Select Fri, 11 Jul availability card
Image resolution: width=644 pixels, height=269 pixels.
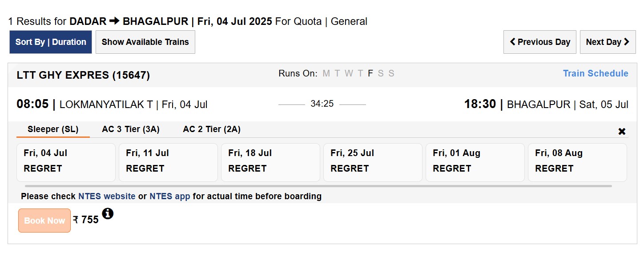[x=168, y=162]
